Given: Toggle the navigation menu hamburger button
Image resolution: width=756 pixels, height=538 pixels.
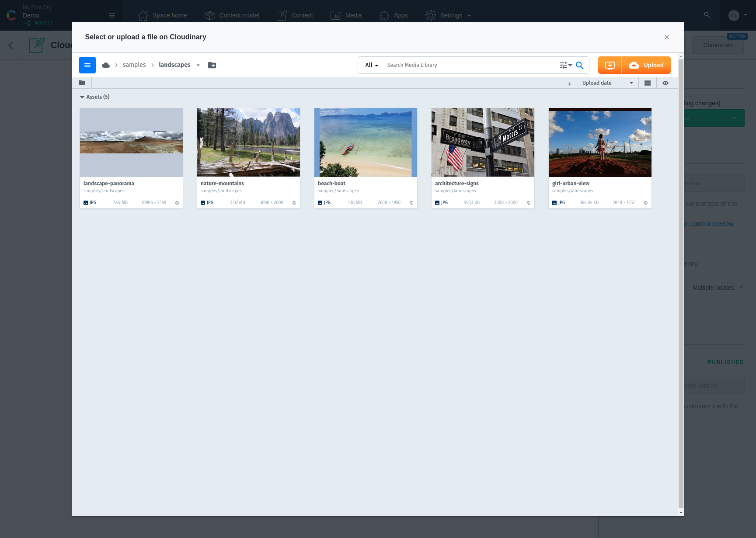Looking at the screenshot, I should pos(87,65).
